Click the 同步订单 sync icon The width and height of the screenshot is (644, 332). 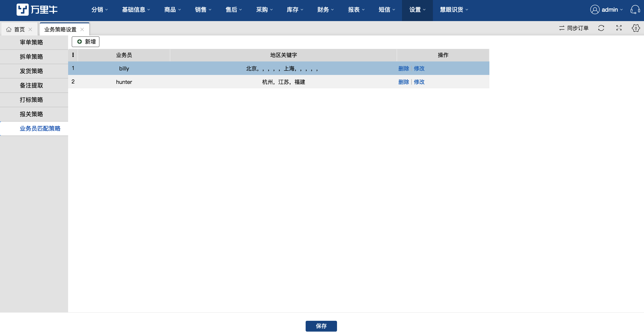(562, 28)
